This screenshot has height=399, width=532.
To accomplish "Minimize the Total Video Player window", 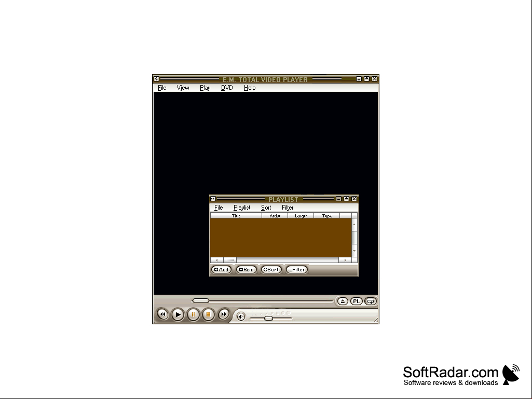I will click(359, 79).
